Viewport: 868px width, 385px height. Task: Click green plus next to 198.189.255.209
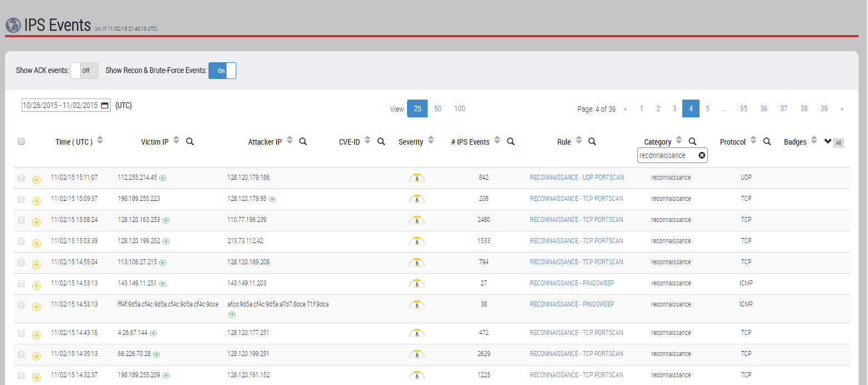pyautogui.click(x=166, y=376)
